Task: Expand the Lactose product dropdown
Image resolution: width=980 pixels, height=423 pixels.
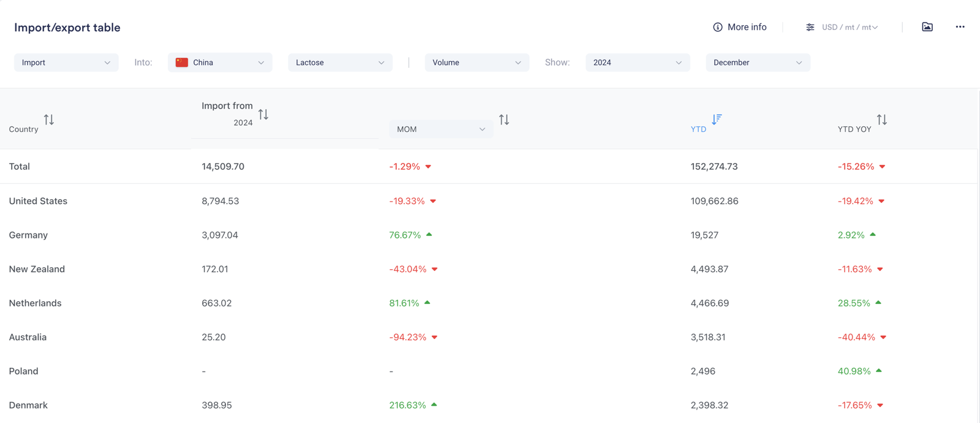Action: (340, 63)
